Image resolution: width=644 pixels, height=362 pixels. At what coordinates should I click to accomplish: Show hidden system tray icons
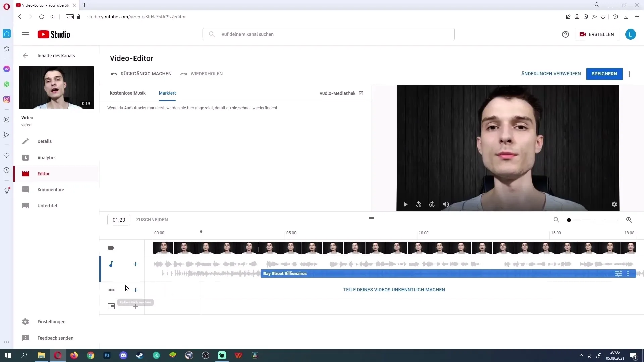[581, 355]
